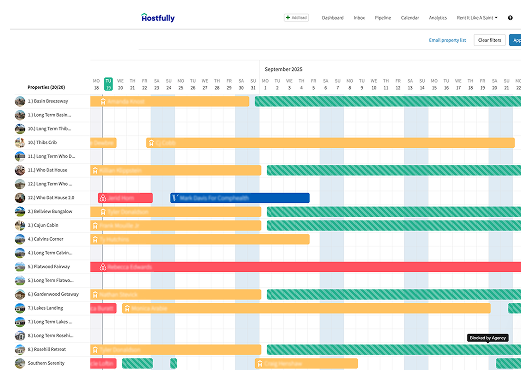Click the house icon on Frank Mouille Jr booking

pos(95,226)
